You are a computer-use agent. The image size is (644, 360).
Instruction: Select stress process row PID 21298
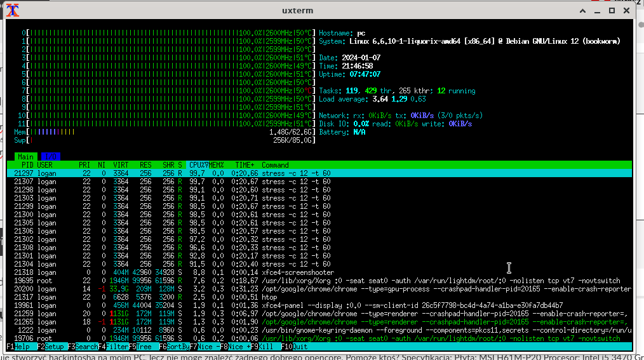[x=319, y=190]
